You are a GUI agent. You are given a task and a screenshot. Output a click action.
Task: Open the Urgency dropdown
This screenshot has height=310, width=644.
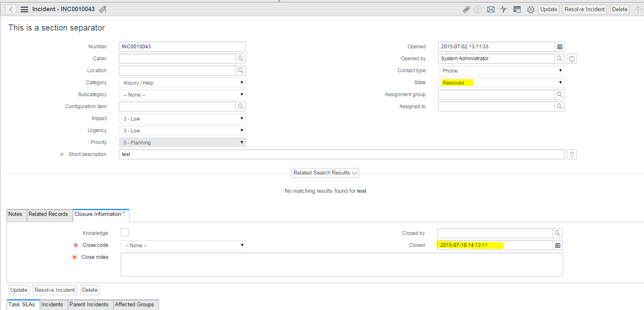click(x=182, y=130)
